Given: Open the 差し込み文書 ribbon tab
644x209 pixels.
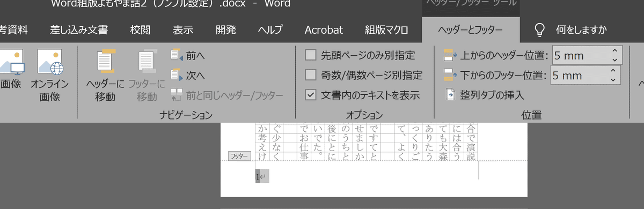Looking at the screenshot, I should click(79, 29).
